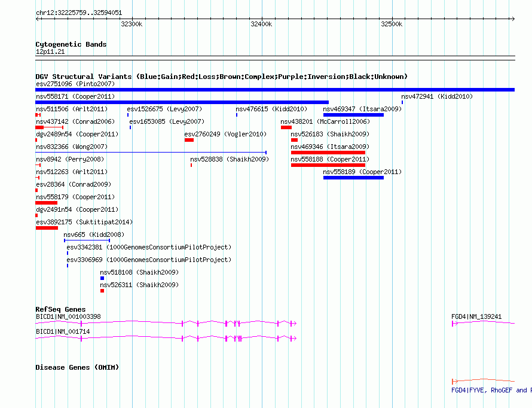Select the nsv469347 blue gain bar
The width and height of the screenshot is (532, 408).
click(353, 115)
